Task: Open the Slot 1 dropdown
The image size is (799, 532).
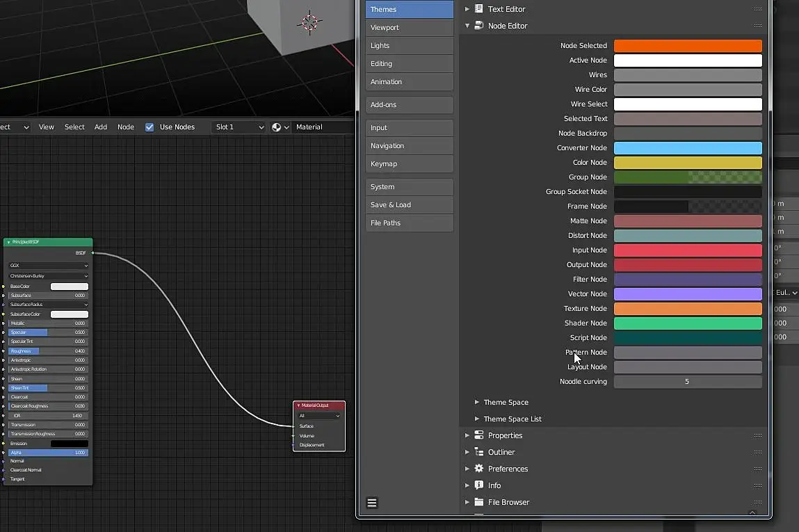Action: pyautogui.click(x=239, y=127)
